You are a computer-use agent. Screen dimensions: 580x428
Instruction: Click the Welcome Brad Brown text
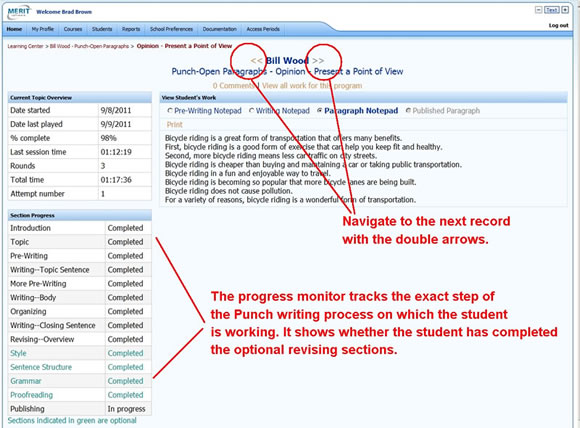click(x=64, y=12)
